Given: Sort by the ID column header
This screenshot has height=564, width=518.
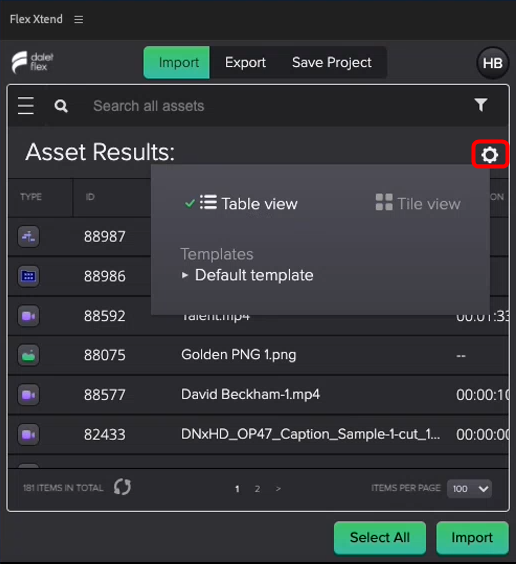Looking at the screenshot, I should (x=90, y=197).
